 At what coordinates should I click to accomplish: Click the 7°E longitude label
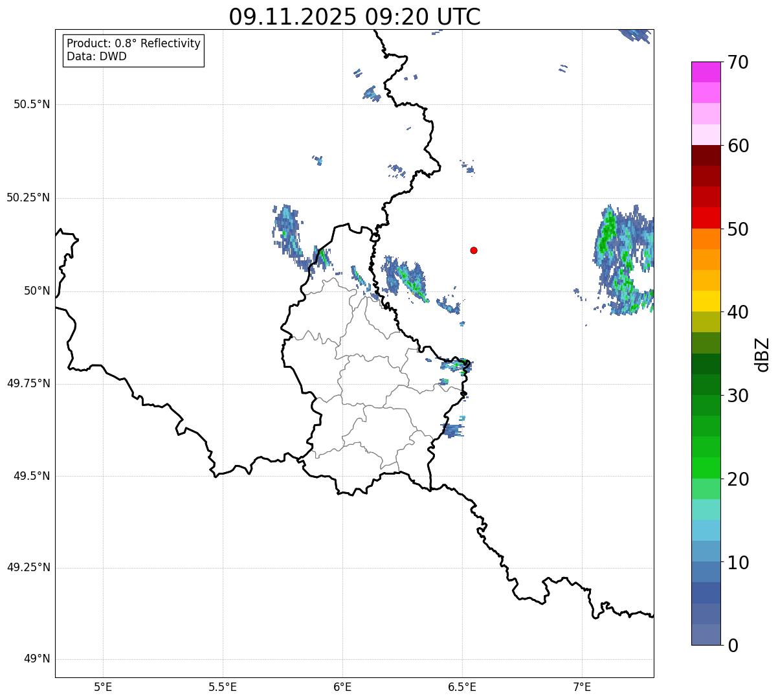pos(582,686)
